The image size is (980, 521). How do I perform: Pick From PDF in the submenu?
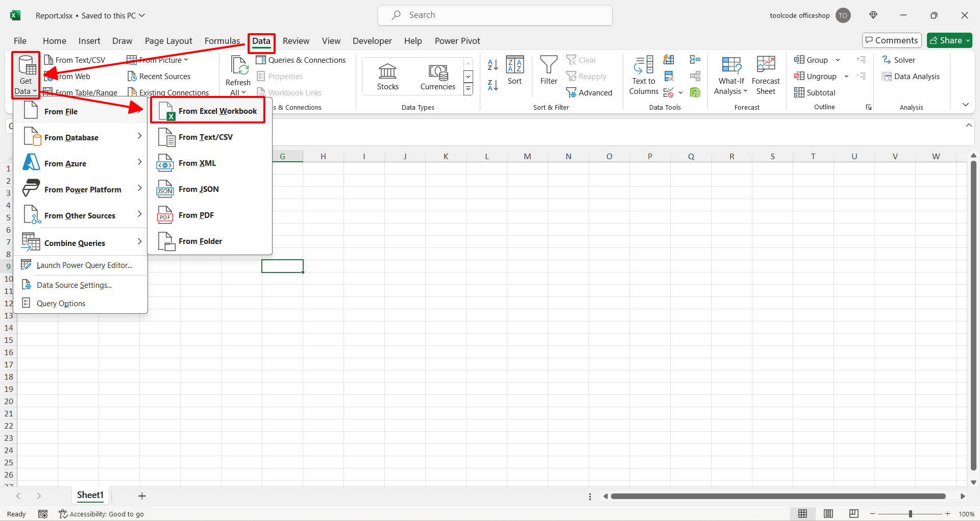coord(210,215)
